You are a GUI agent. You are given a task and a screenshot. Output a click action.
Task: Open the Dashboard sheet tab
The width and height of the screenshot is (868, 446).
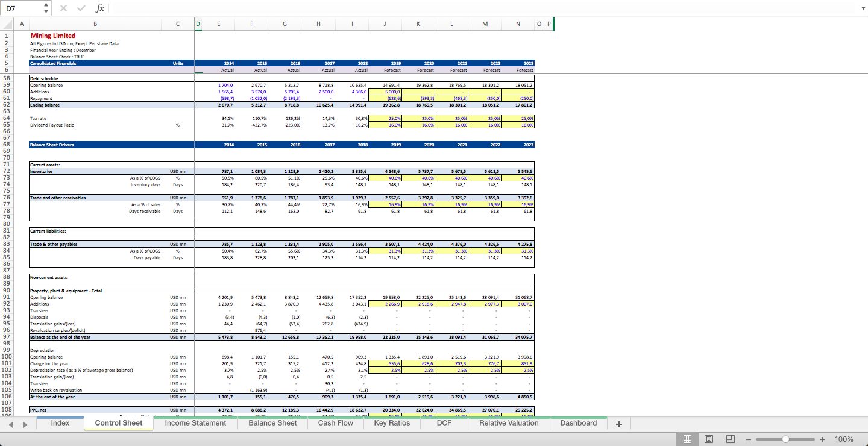[578, 423]
